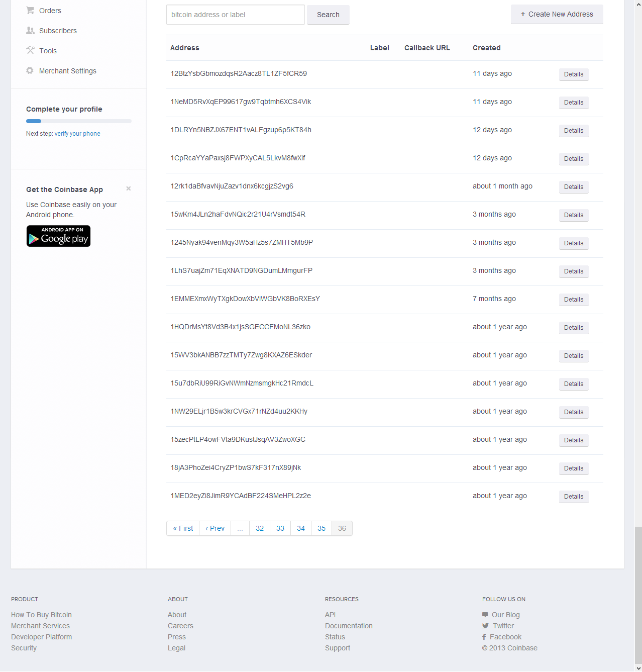Open the Documentation footer link

coord(349,626)
